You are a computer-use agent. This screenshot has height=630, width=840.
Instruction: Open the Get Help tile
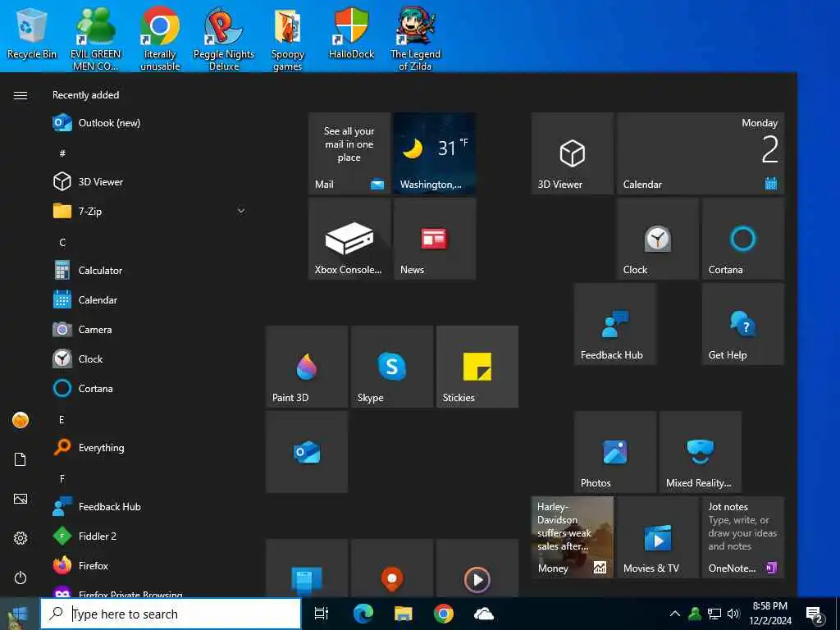743,324
